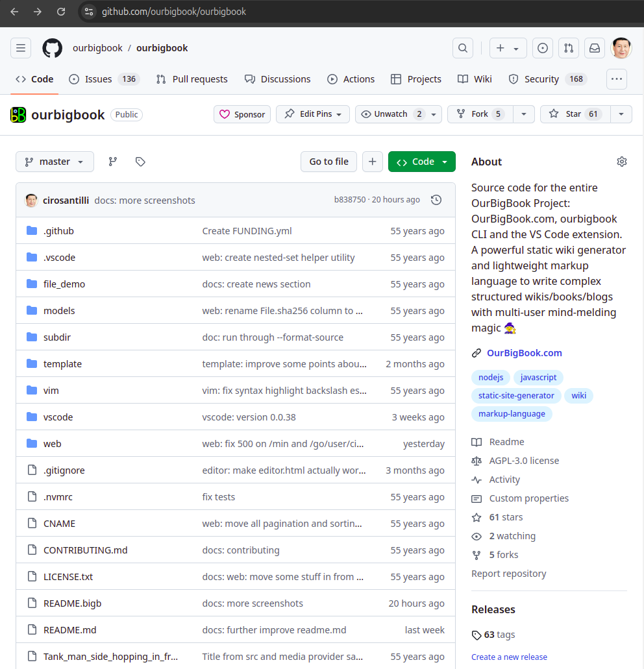Open README.bigb file
The width and height of the screenshot is (644, 669).
click(x=72, y=603)
